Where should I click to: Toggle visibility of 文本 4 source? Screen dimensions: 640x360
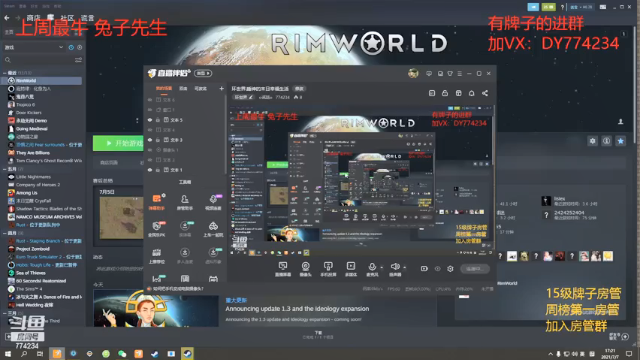[150, 130]
